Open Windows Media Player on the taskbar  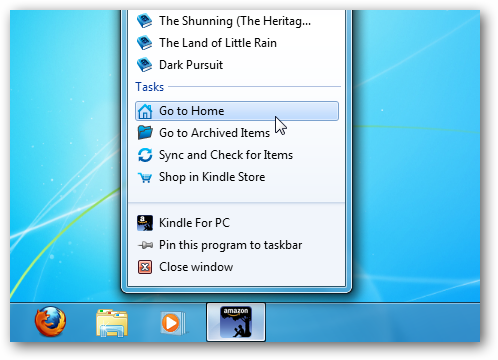[x=172, y=323]
